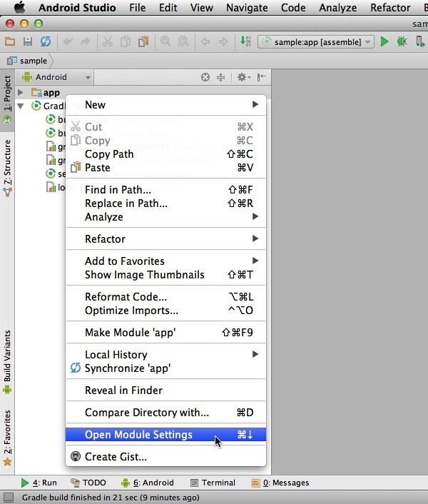Choose Show Image Thumbnails
428x504 pixels.
[x=165, y=275]
